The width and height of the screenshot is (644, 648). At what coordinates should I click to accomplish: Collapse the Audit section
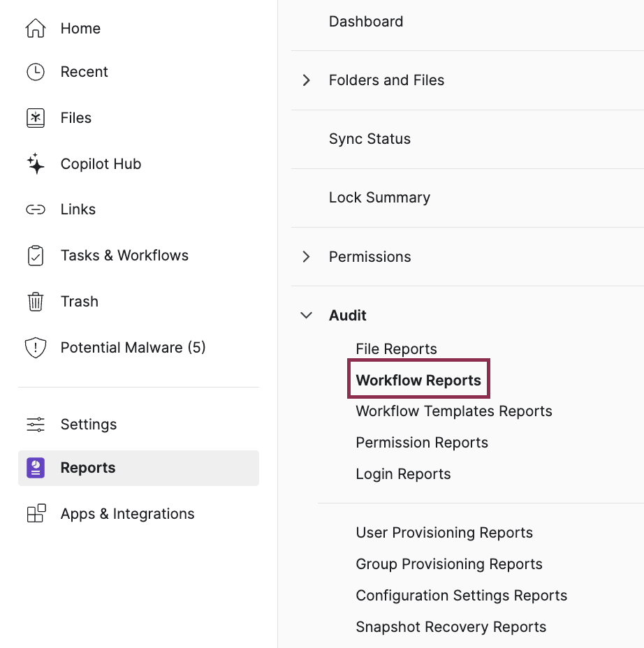coord(306,315)
